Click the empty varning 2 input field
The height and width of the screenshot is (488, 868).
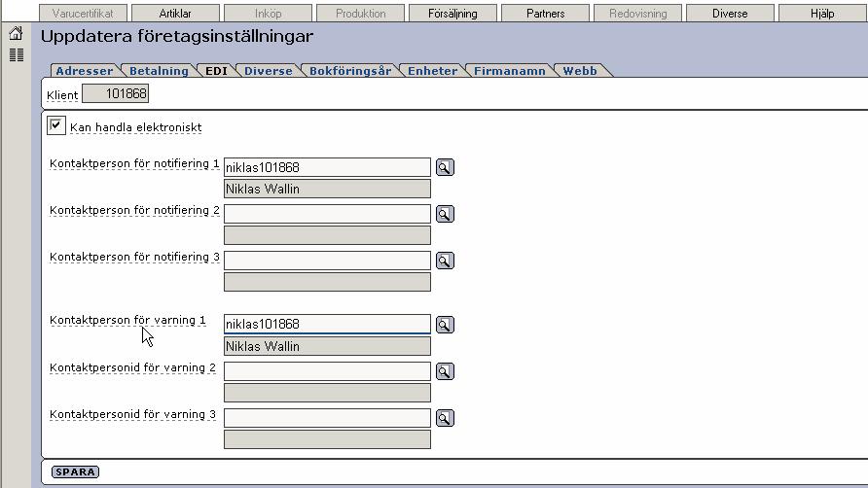[x=327, y=370]
